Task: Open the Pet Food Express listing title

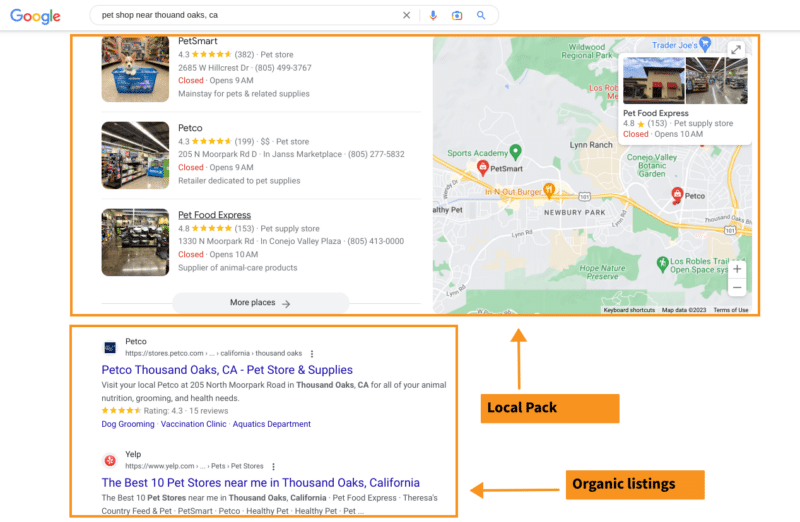Action: (x=214, y=215)
